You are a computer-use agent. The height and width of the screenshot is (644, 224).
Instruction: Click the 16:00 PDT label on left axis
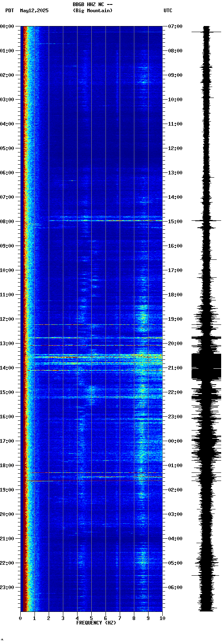[x=7, y=417]
